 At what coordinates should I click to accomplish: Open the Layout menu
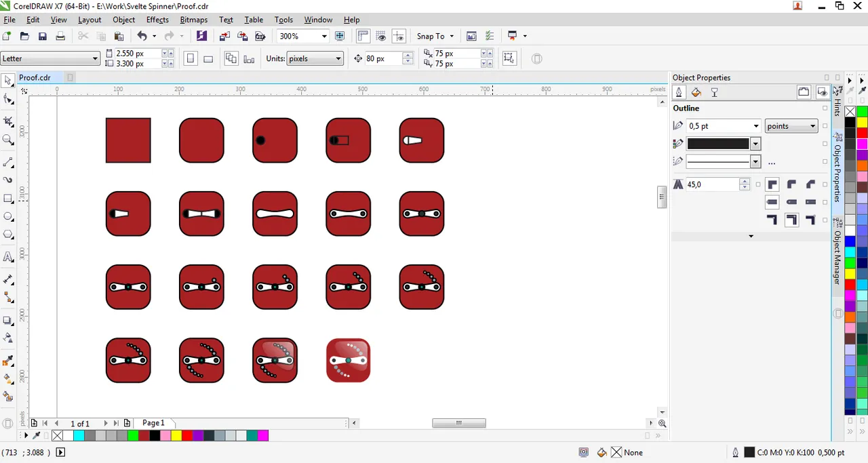point(90,20)
